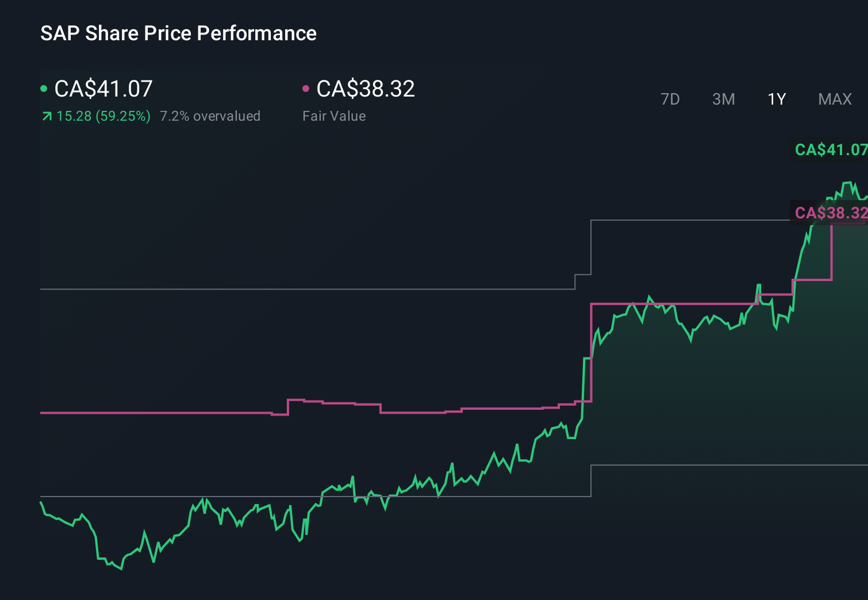Click the Fair Value label
Image resolution: width=868 pixels, height=600 pixels.
coord(333,116)
